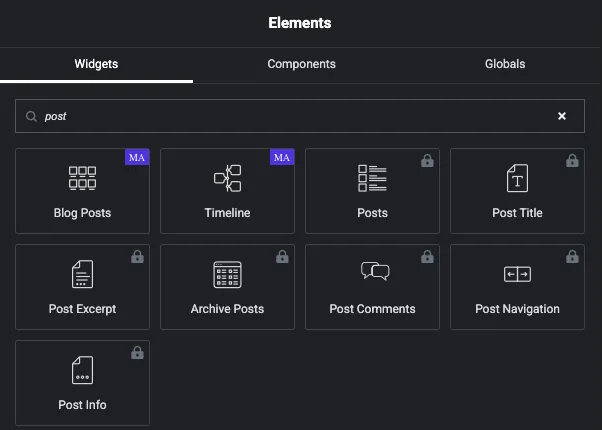
Task: Click the lock icon on Post Info
Action: [137, 352]
